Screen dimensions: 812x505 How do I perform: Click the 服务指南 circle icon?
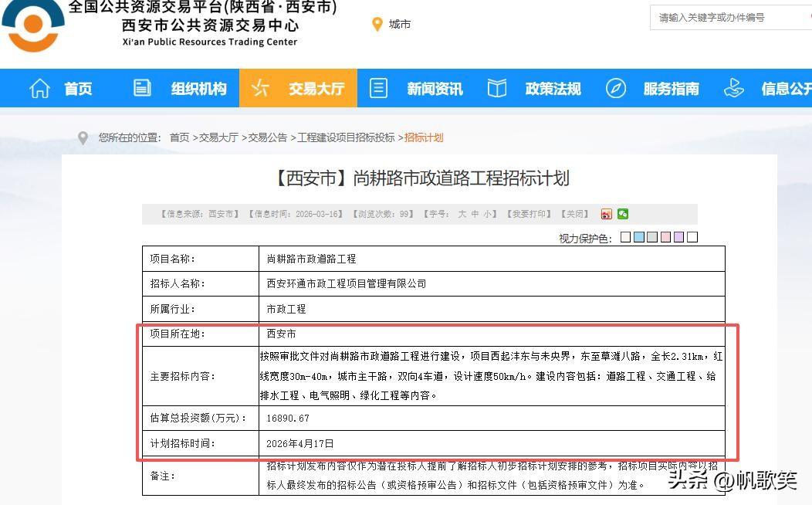pyautogui.click(x=615, y=87)
